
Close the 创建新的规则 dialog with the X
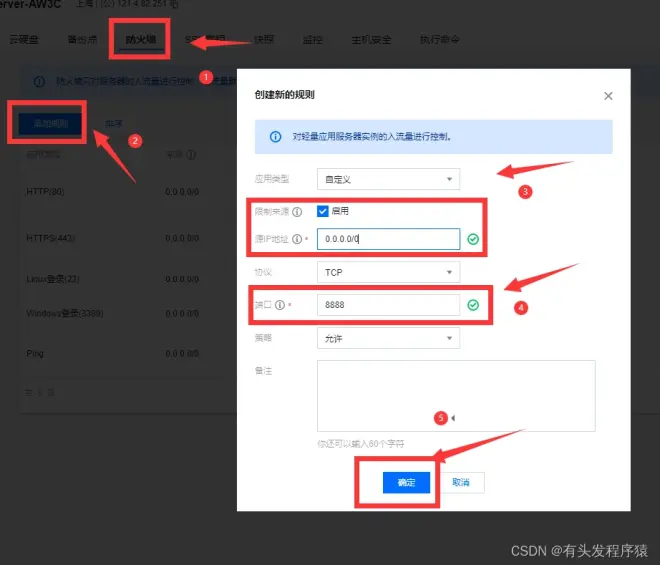[x=608, y=96]
